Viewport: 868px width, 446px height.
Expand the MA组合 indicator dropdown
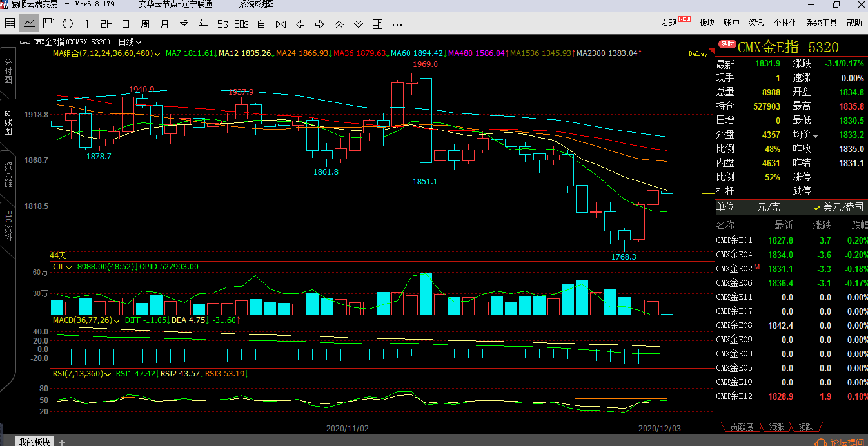pyautogui.click(x=106, y=53)
